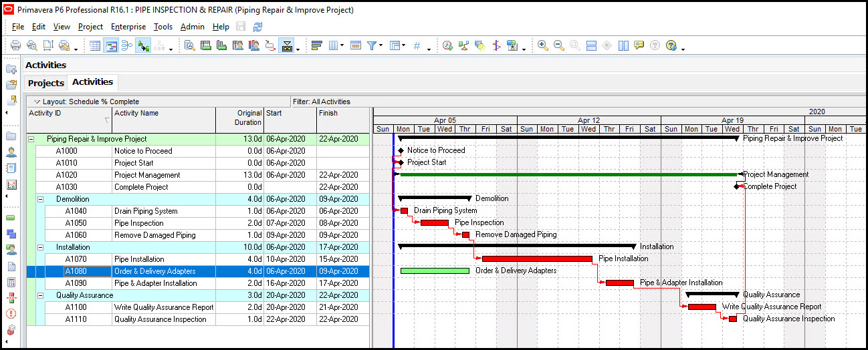Click the Schedule project clock icon

click(447, 45)
